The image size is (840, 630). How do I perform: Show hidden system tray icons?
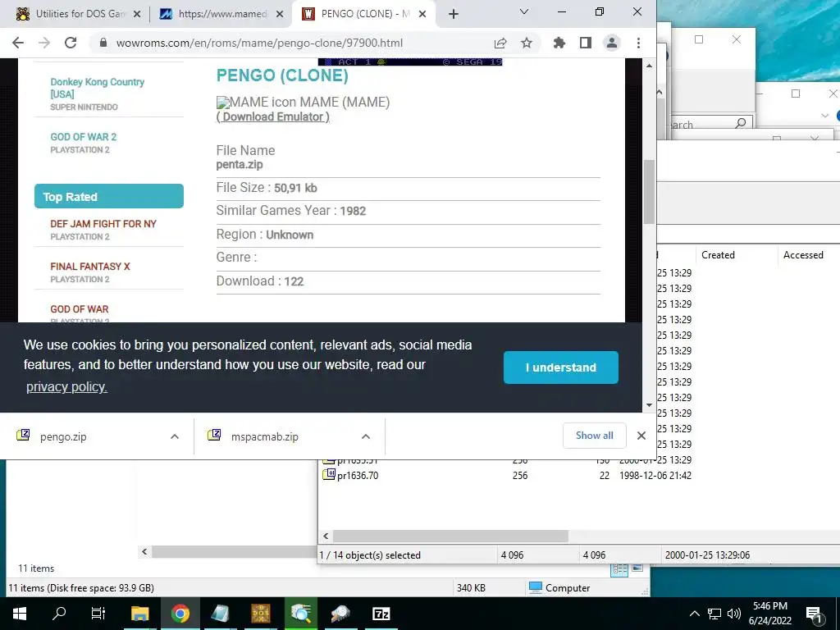tap(694, 614)
